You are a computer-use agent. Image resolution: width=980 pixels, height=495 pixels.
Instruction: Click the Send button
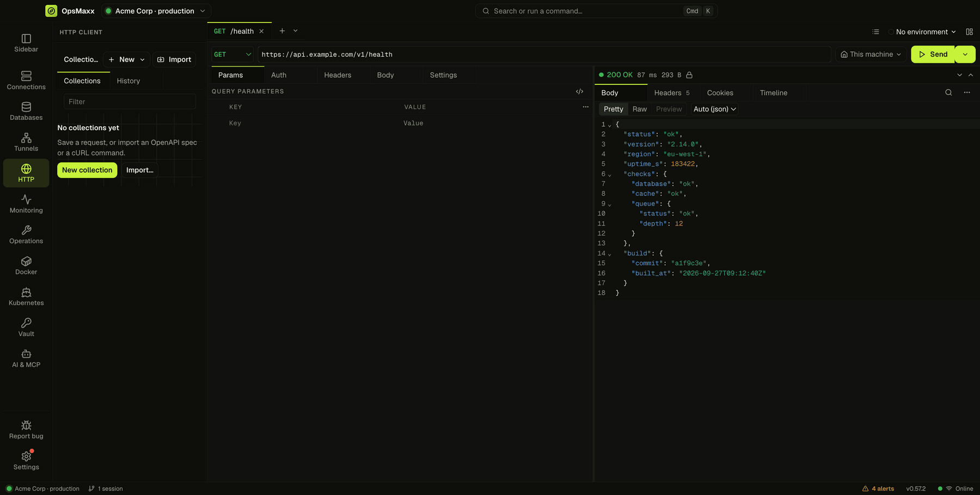click(933, 54)
